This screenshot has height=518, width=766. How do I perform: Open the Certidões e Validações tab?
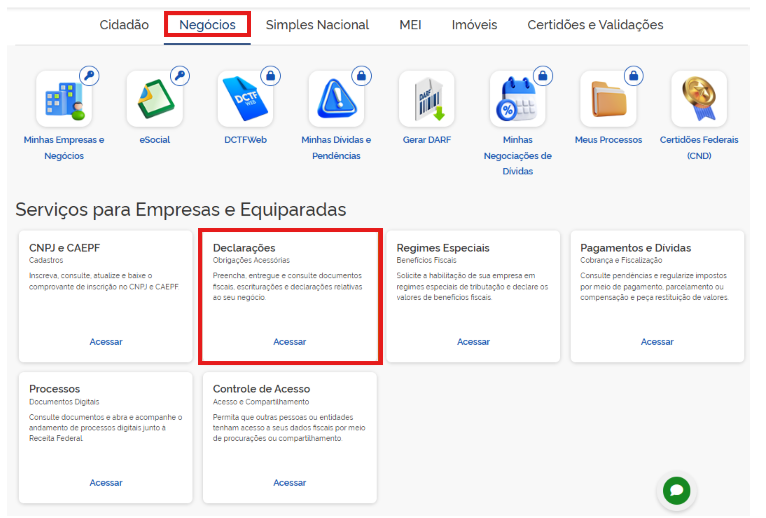tap(595, 25)
